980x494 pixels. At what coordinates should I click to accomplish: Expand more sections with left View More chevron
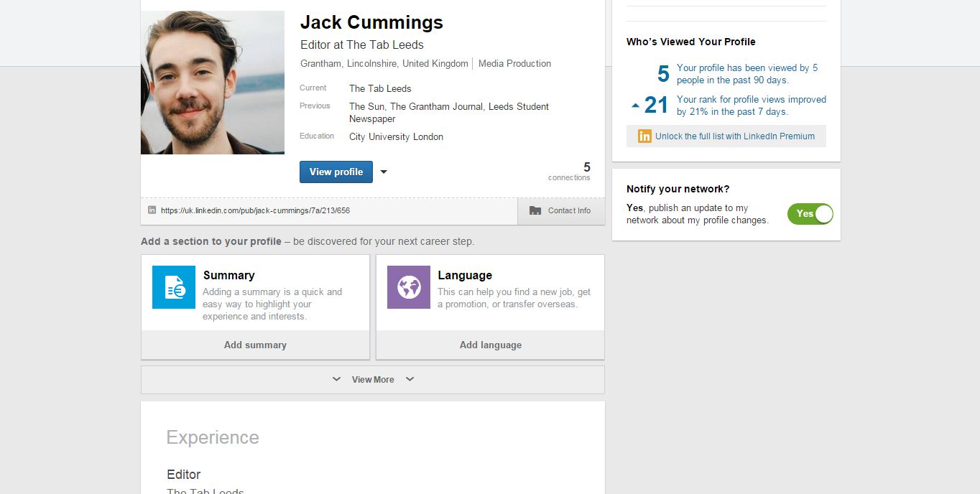click(336, 379)
